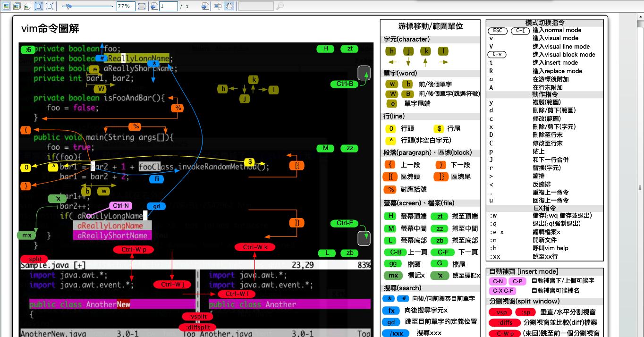
Task: Choose the text selection tool icon
Action: [218, 6]
